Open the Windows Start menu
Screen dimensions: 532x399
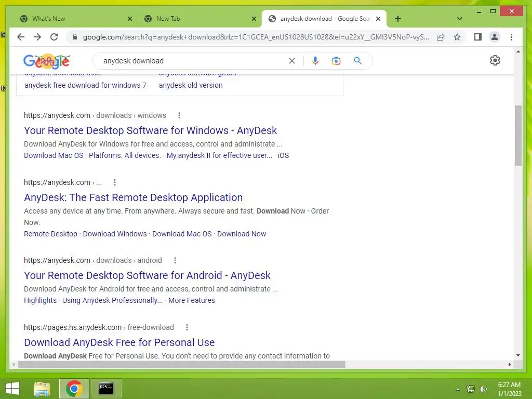12,389
